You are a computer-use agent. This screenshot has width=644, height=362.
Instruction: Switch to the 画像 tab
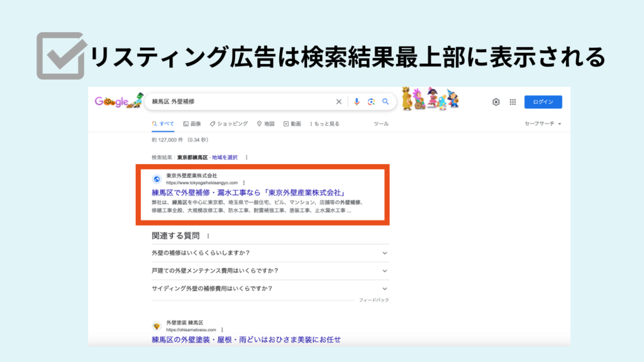[x=192, y=124]
